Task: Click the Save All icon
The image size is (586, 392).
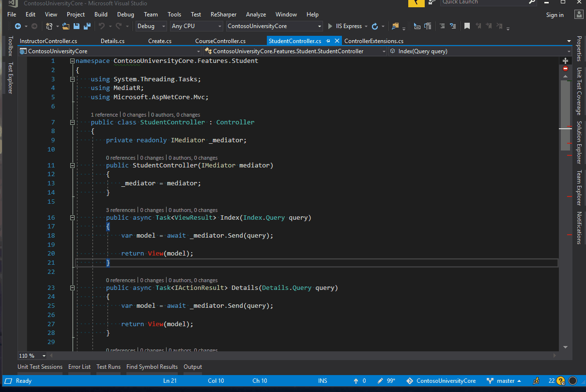Action: pos(88,26)
